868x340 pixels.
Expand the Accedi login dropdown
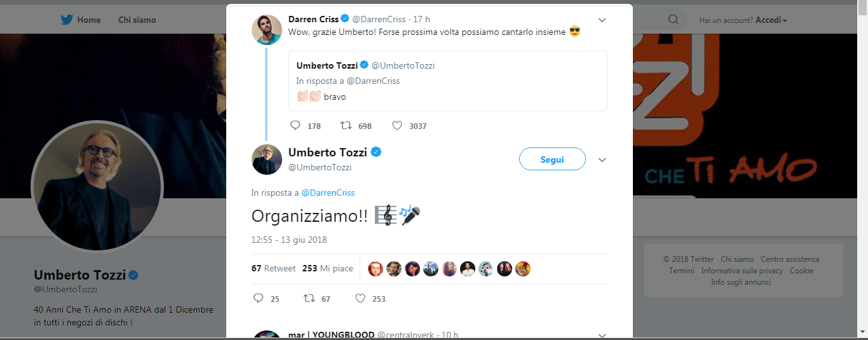coord(771,20)
